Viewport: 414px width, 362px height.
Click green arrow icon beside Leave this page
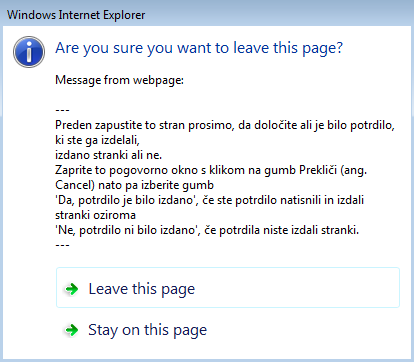click(x=71, y=289)
